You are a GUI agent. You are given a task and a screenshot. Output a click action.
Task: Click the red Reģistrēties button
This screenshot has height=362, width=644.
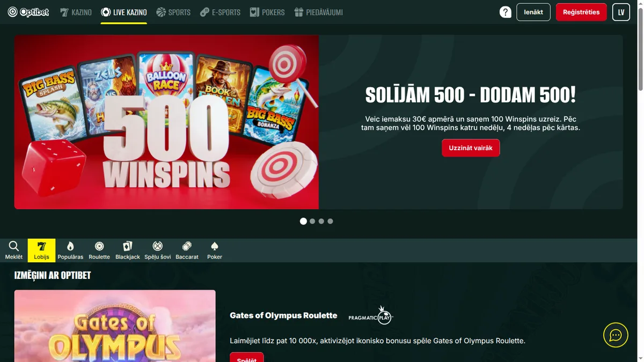pos(581,12)
